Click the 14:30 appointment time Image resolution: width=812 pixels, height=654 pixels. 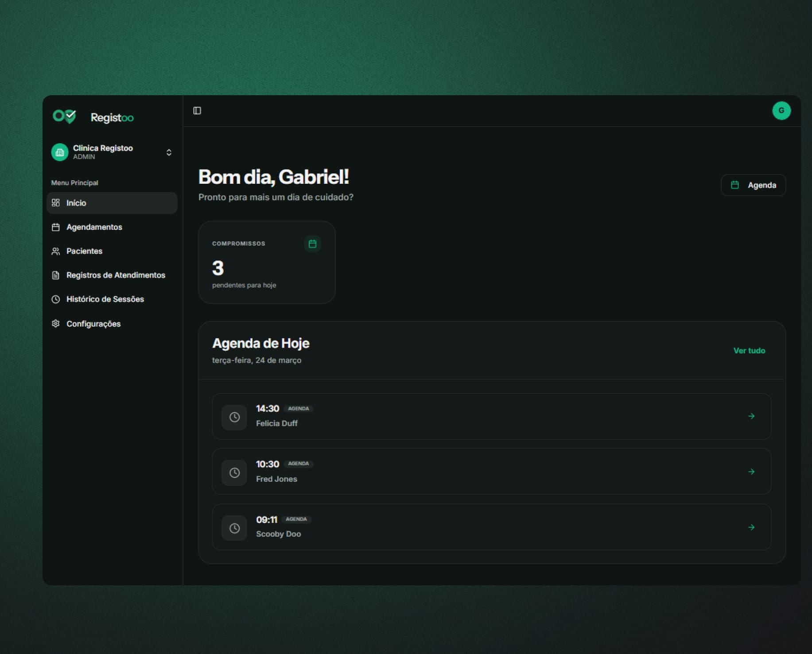[268, 408]
